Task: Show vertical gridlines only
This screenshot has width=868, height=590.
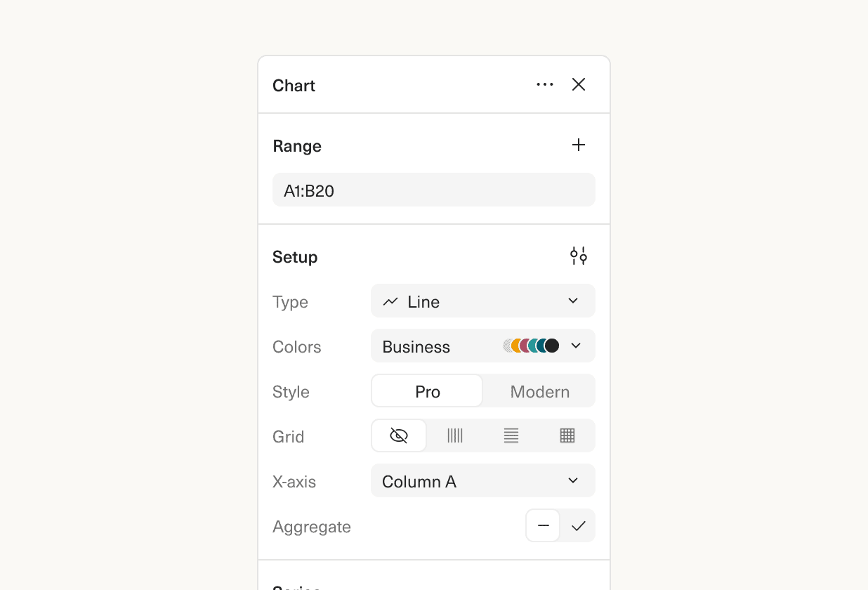Action: [454, 435]
